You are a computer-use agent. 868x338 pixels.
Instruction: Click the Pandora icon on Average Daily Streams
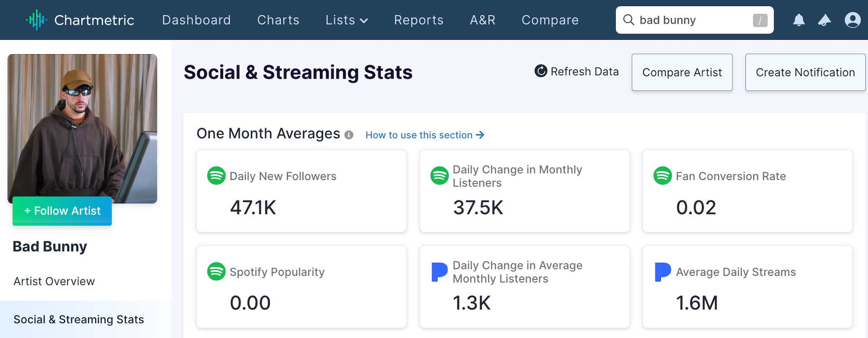tap(662, 272)
